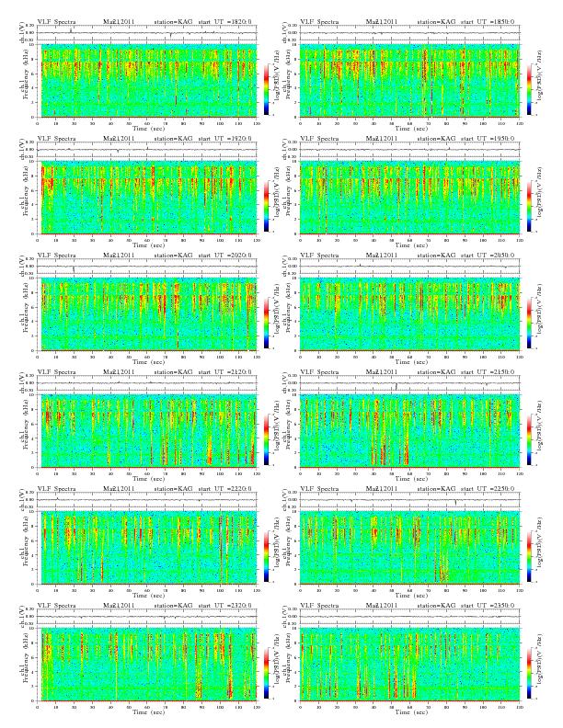Select waveform strip of the UT 2320 panel

(x=147, y=617)
